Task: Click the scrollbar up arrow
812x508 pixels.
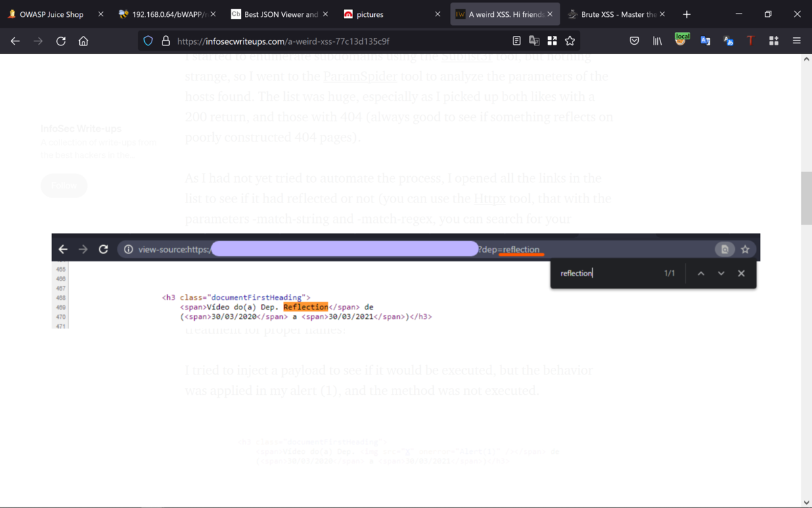Action: pyautogui.click(x=806, y=59)
